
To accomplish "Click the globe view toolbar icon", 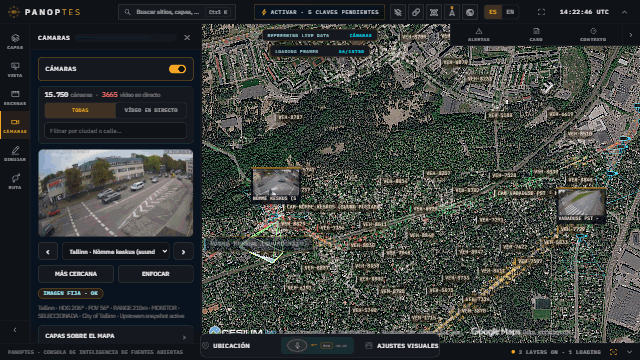I will coord(470,12).
